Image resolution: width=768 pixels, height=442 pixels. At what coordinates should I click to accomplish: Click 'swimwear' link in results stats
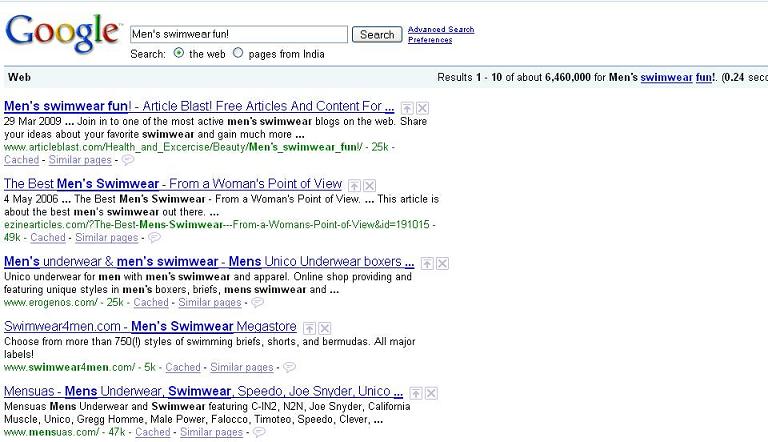666,77
